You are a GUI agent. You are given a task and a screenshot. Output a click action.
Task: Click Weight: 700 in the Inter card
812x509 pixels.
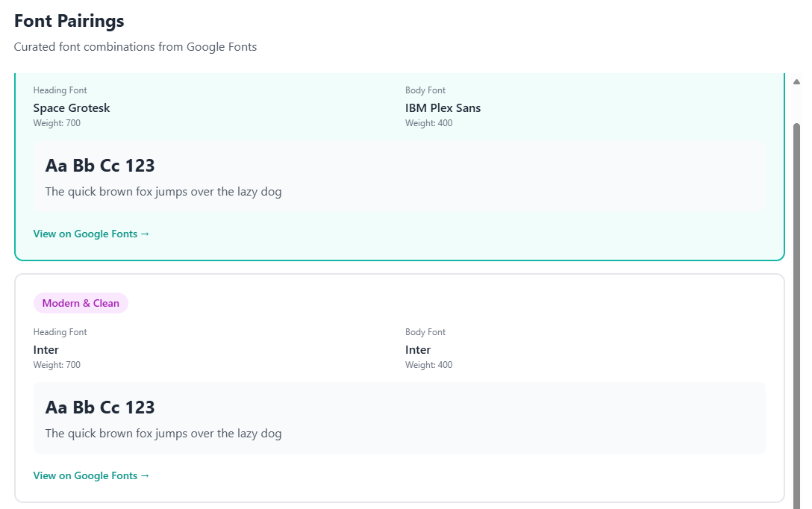coord(57,365)
